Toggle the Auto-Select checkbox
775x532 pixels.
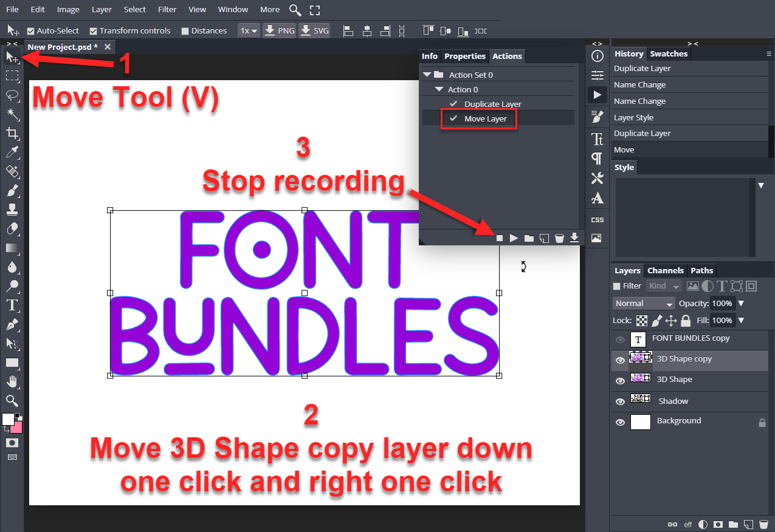click(x=30, y=31)
